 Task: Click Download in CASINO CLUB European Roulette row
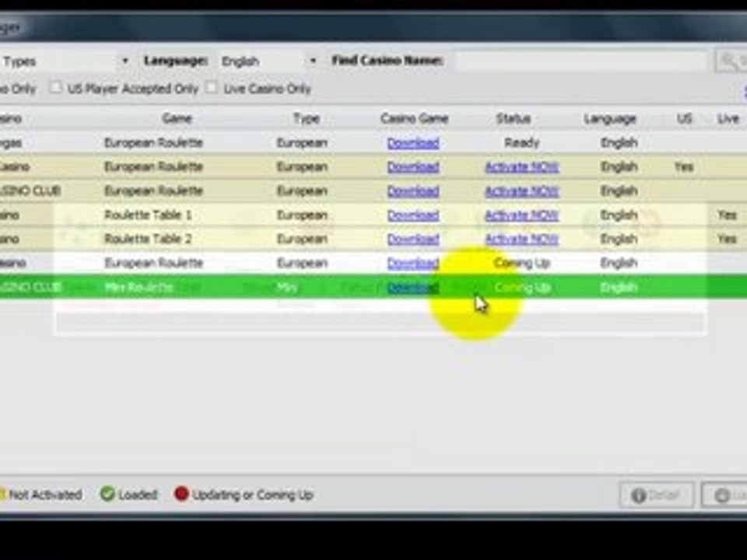point(413,191)
